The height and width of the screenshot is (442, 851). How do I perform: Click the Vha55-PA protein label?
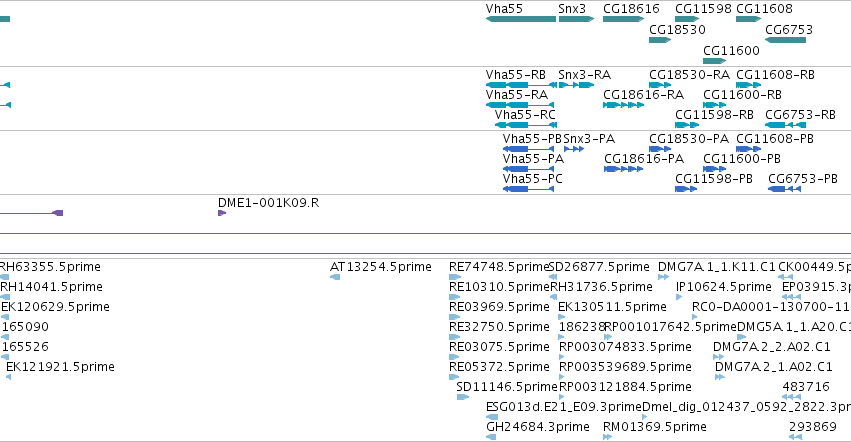[x=533, y=159]
